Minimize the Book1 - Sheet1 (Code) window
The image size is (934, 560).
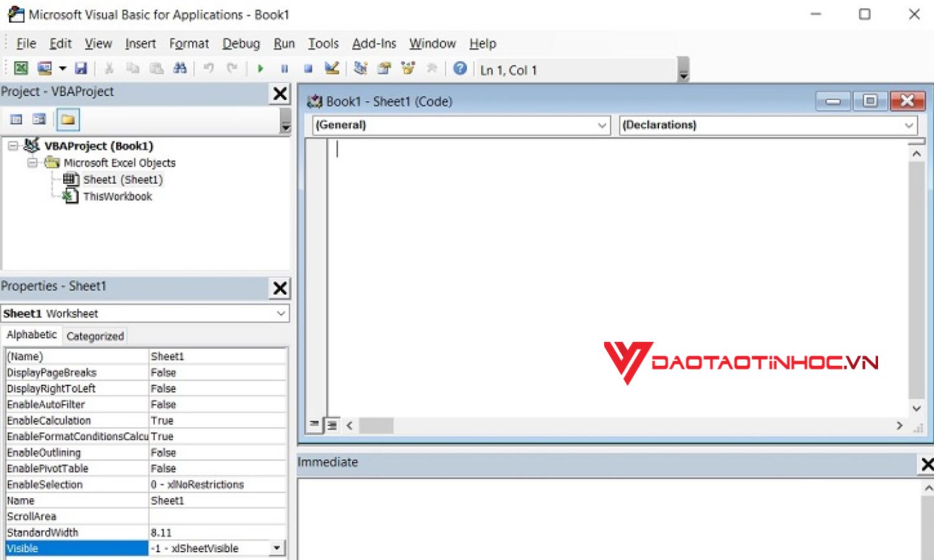(x=833, y=101)
